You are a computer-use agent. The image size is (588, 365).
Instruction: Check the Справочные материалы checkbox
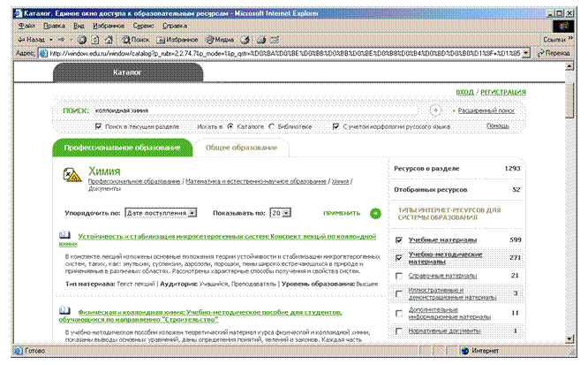coord(399,276)
